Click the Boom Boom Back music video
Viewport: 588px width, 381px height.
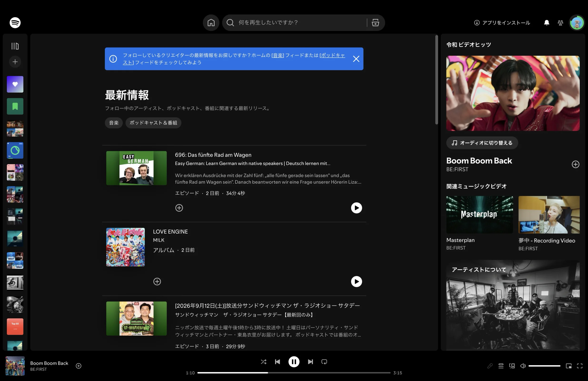513,93
